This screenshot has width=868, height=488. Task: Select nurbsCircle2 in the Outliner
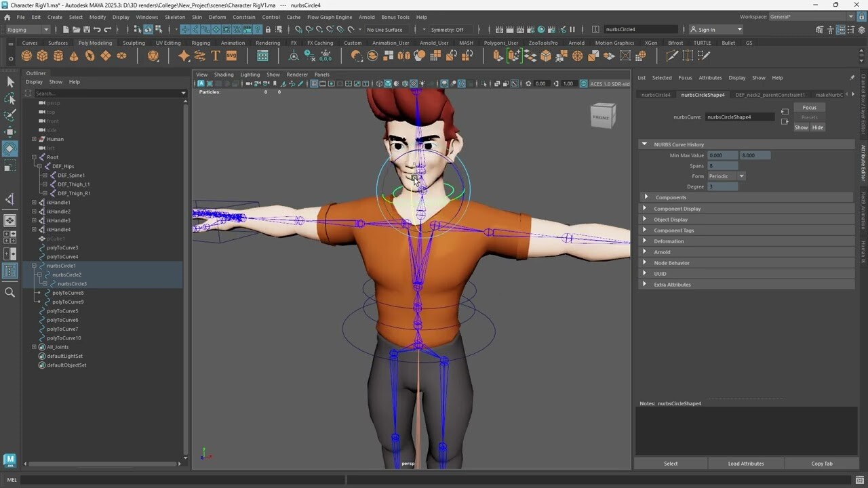pos(66,274)
